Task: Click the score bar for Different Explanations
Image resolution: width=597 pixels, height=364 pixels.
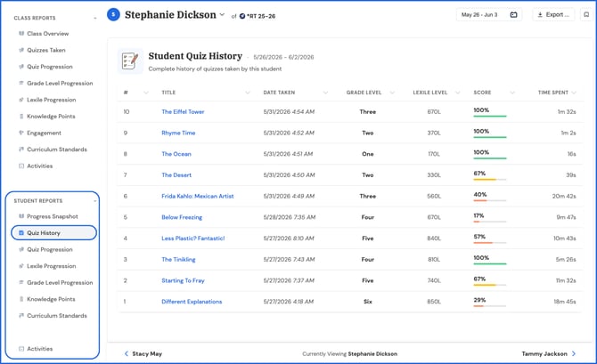Action: (490, 306)
